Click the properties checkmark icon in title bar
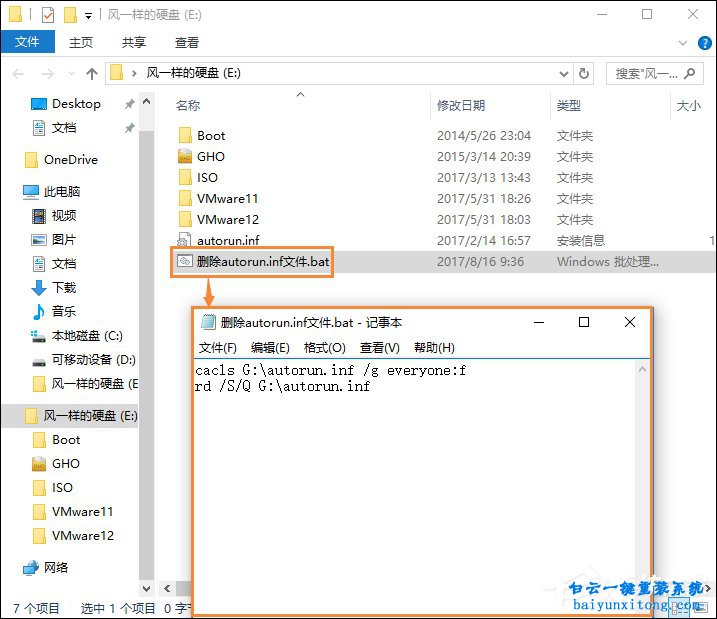 tap(48, 15)
